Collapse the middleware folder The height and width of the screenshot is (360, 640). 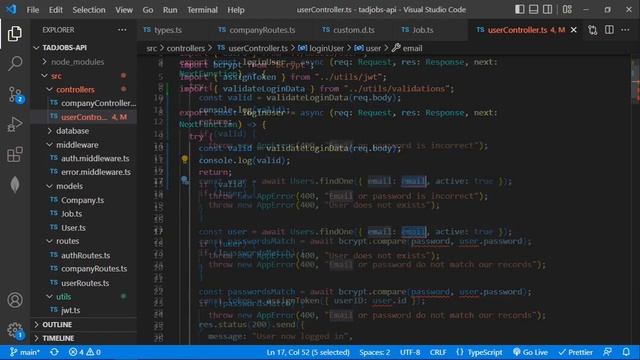[77, 145]
